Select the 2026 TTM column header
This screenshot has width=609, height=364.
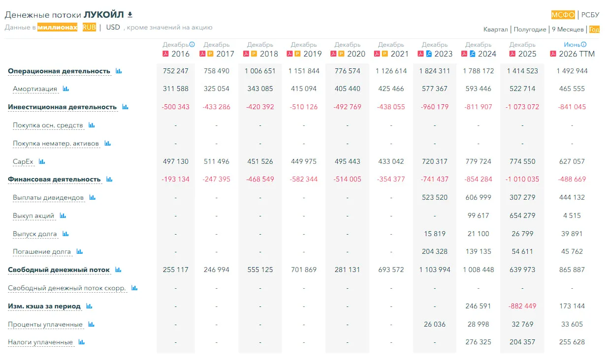point(577,54)
